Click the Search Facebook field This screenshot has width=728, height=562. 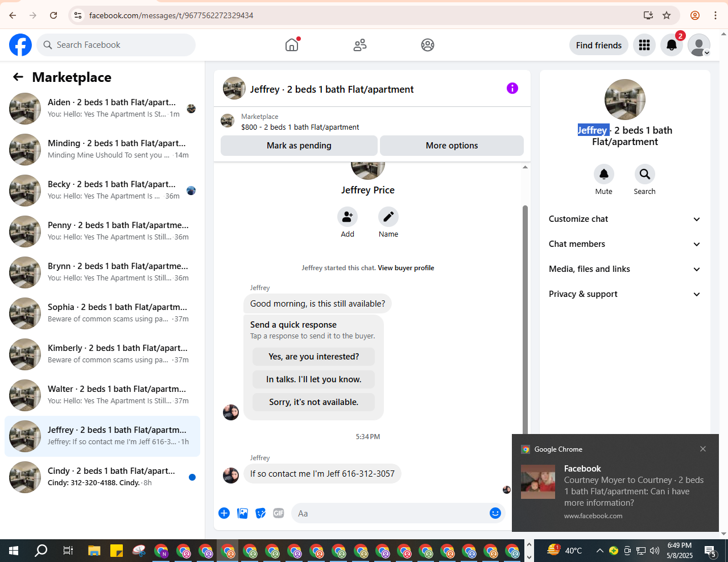[x=116, y=45]
